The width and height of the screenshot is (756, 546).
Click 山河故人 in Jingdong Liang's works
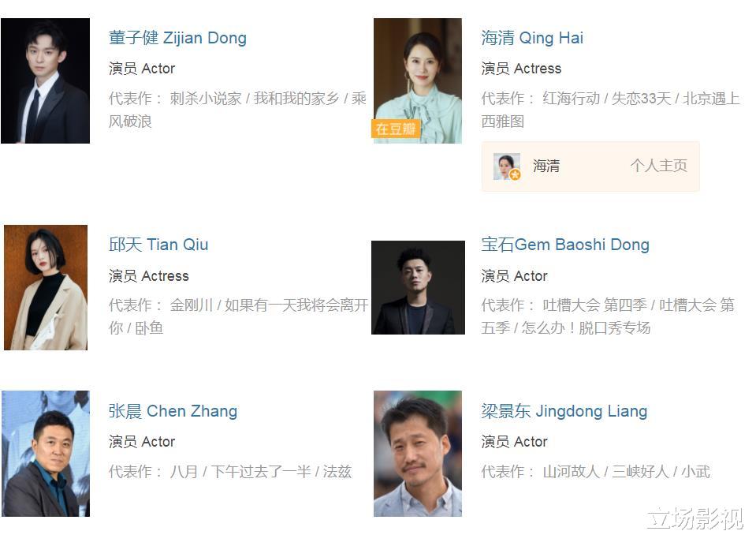pyautogui.click(x=571, y=471)
